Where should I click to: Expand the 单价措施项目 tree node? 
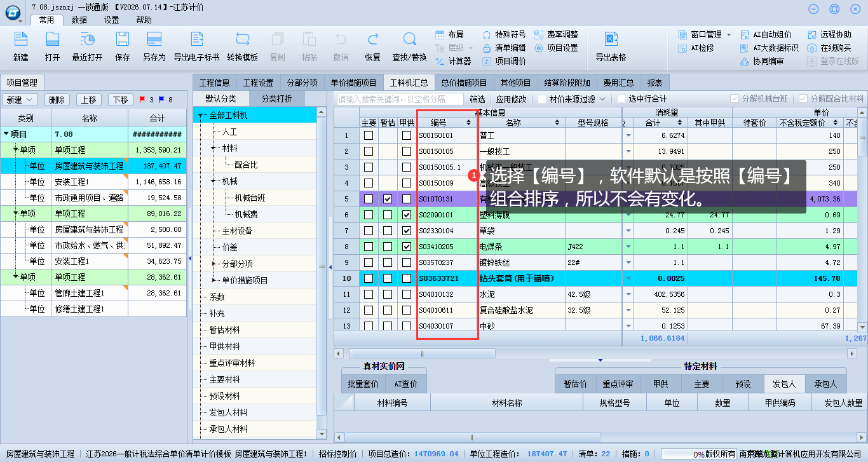214,280
